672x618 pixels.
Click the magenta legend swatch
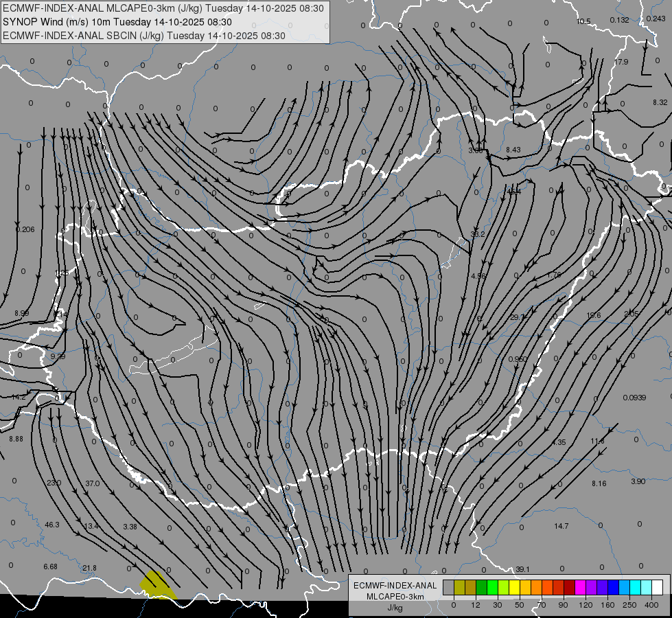(580, 587)
